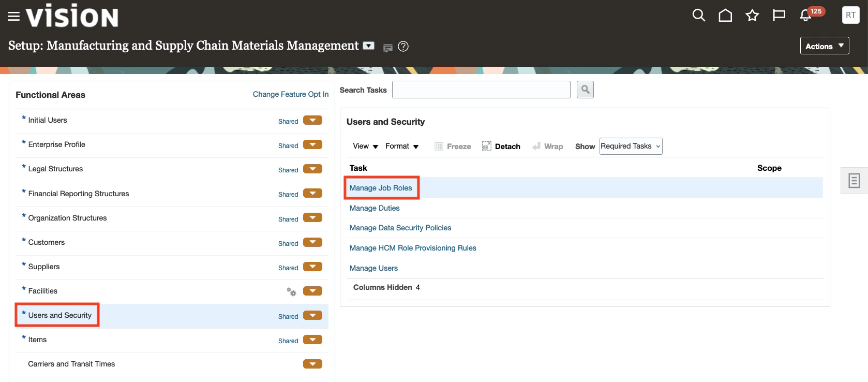
Task: Click the Wrap toolbar button
Action: (547, 146)
